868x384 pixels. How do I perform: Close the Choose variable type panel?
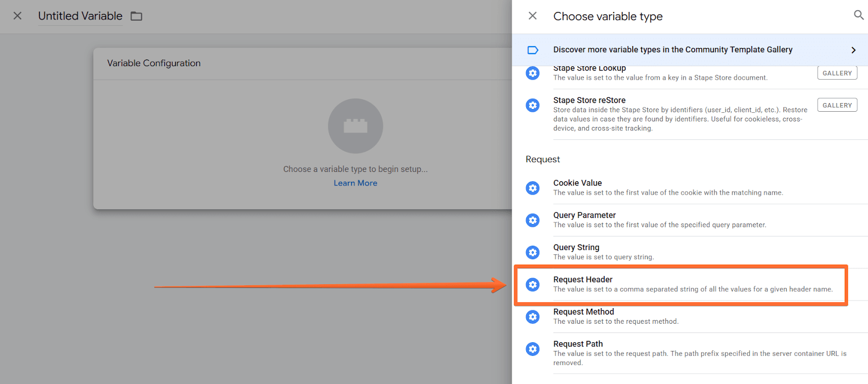533,16
